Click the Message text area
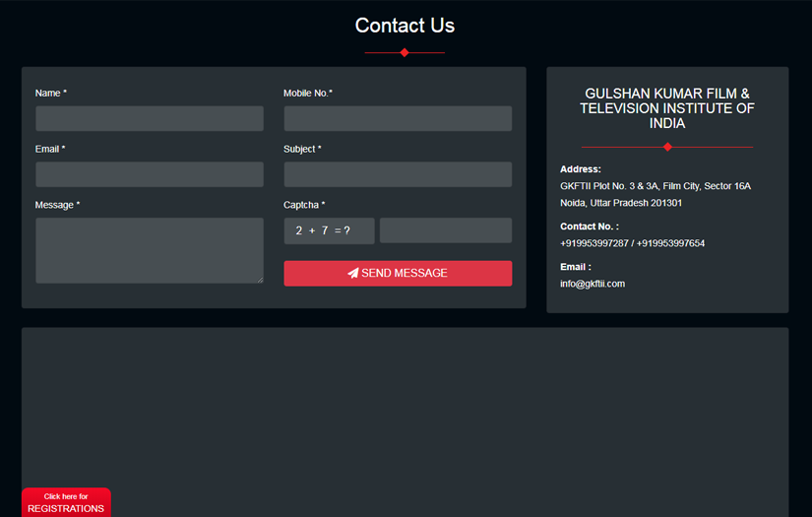 coord(150,251)
